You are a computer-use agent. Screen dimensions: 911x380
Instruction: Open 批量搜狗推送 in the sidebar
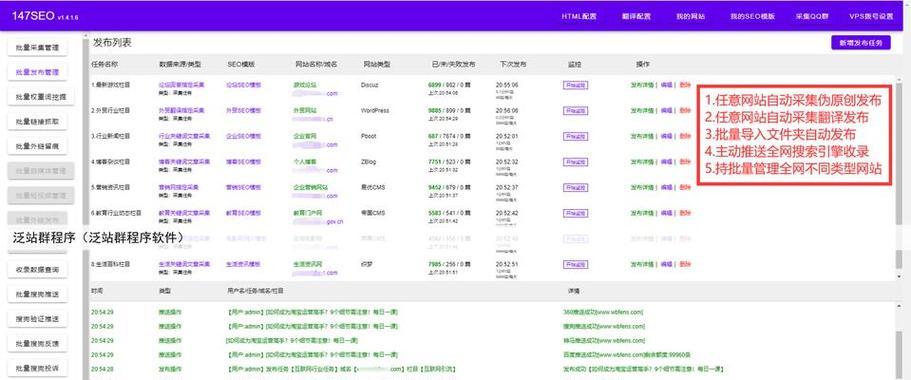click(37, 294)
